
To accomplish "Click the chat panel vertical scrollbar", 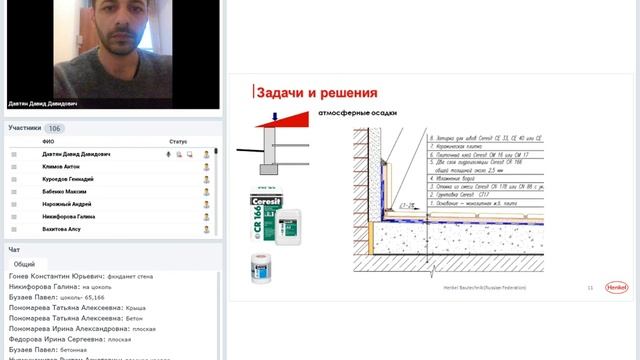I will pyautogui.click(x=219, y=316).
